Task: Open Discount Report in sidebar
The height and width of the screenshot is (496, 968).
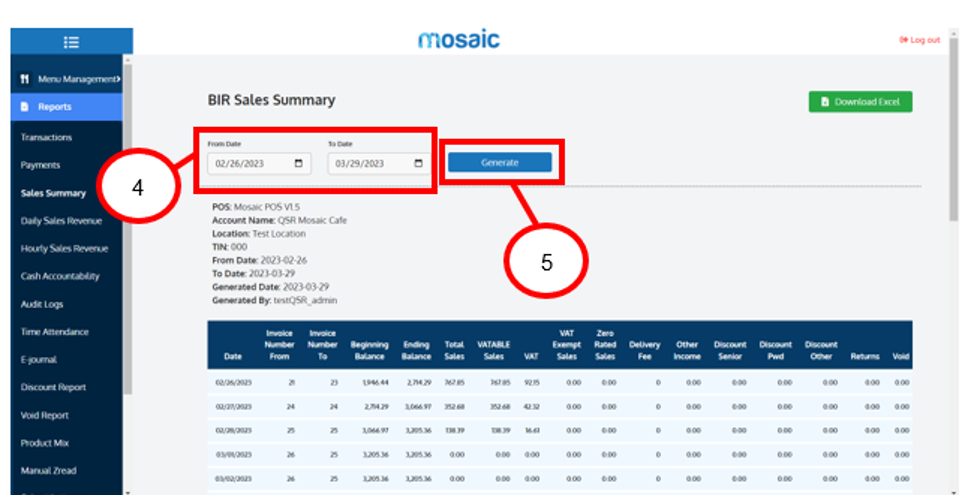Action: tap(53, 387)
